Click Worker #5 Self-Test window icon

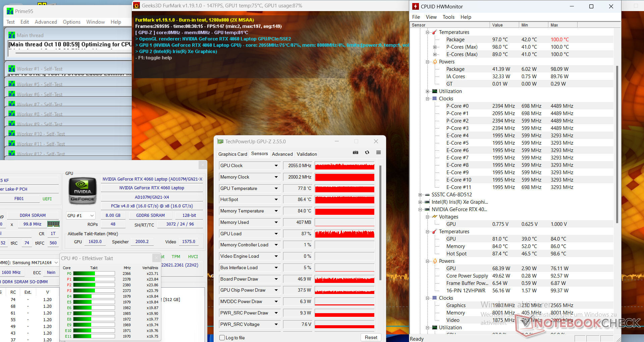12,84
